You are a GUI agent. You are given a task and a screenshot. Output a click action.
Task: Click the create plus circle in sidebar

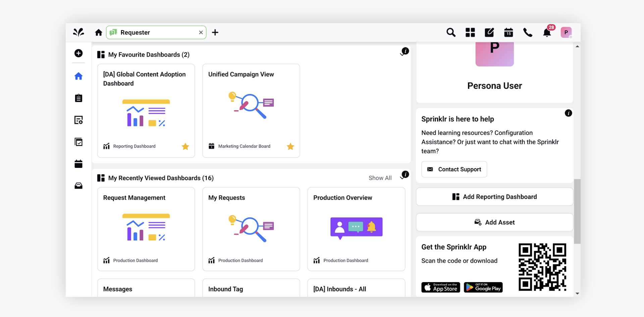(x=78, y=53)
